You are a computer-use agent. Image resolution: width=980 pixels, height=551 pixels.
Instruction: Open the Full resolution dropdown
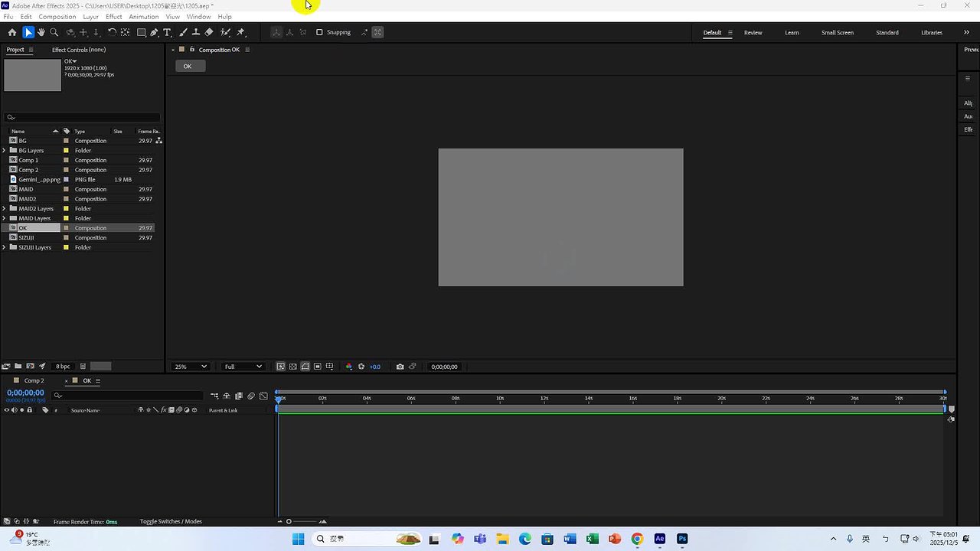tap(243, 367)
